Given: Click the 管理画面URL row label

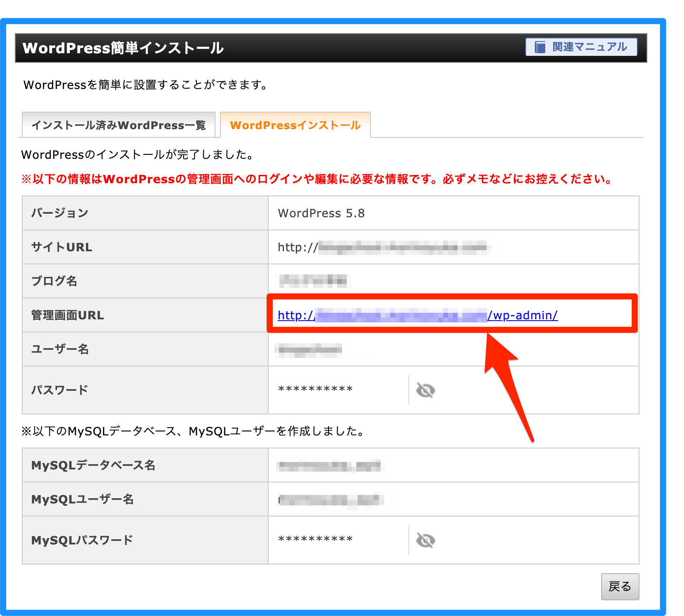Looking at the screenshot, I should [68, 315].
